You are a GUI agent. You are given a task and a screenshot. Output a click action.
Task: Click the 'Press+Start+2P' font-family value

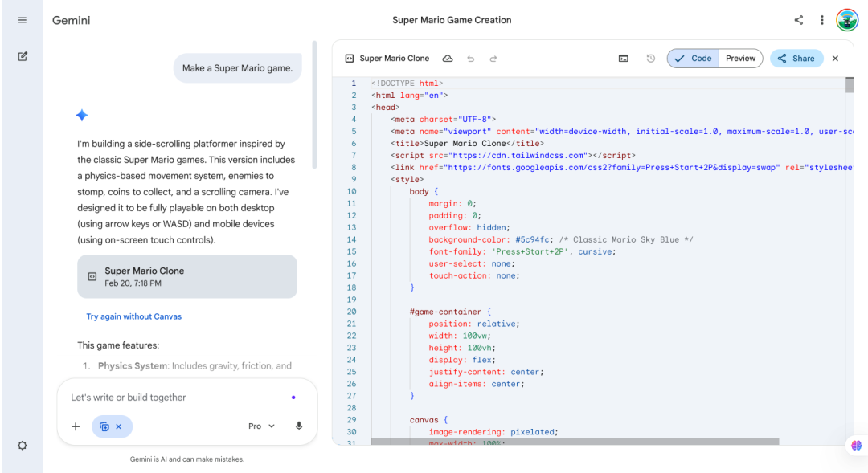[x=530, y=251]
